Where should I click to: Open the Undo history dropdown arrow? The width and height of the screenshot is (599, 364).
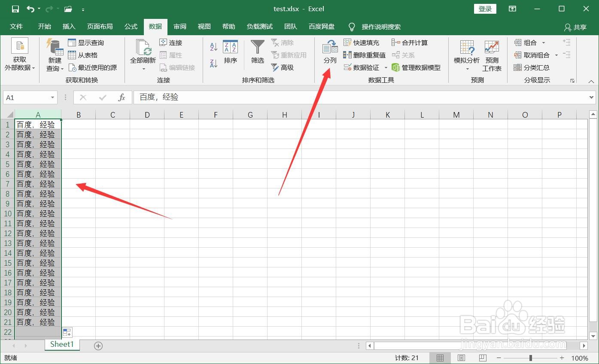click(39, 9)
